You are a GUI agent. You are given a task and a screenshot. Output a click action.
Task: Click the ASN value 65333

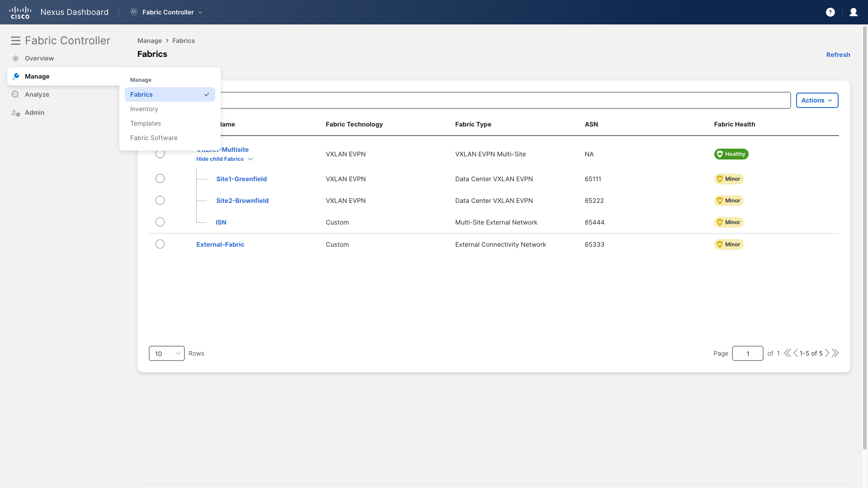[594, 244]
